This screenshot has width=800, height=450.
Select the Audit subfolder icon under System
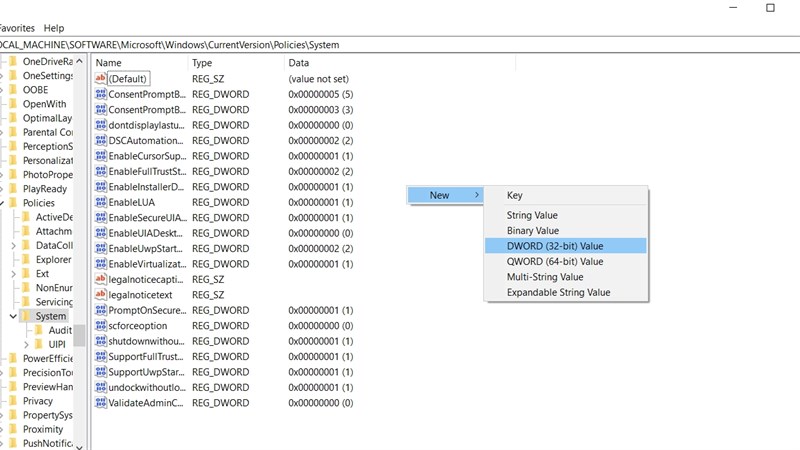pyautogui.click(x=38, y=330)
